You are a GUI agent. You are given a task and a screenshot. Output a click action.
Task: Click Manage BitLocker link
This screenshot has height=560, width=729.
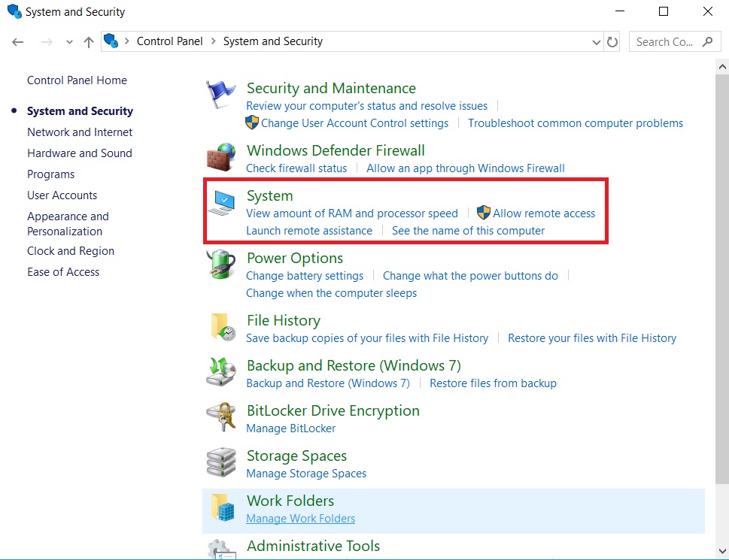tap(290, 428)
